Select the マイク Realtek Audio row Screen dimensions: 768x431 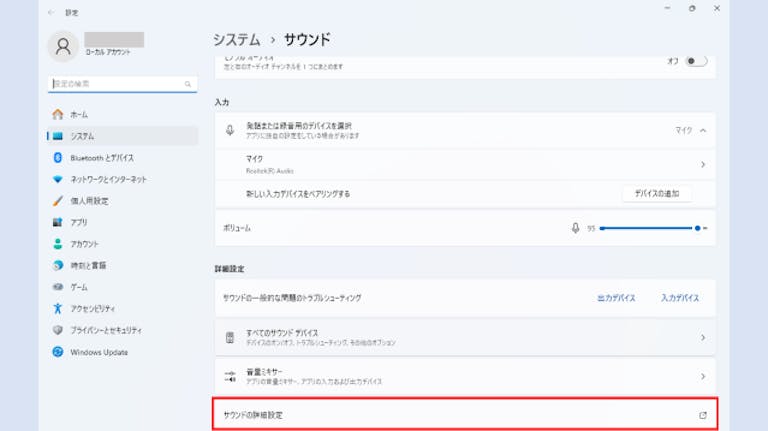point(465,165)
